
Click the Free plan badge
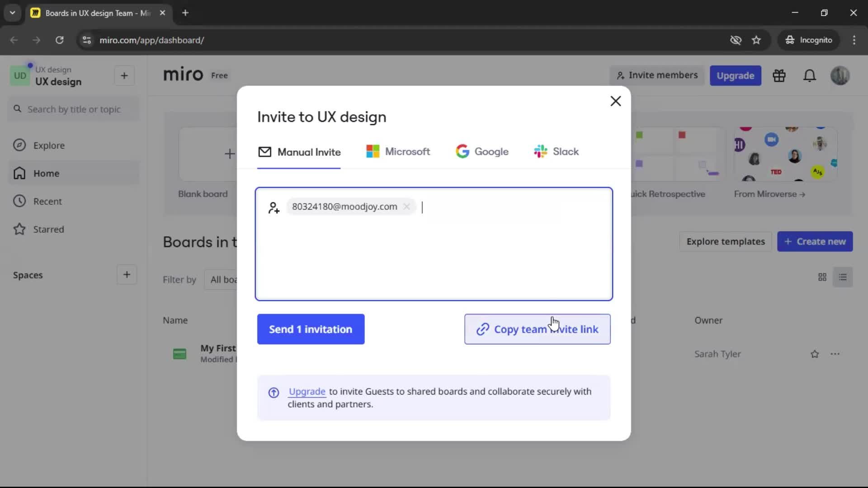point(219,76)
